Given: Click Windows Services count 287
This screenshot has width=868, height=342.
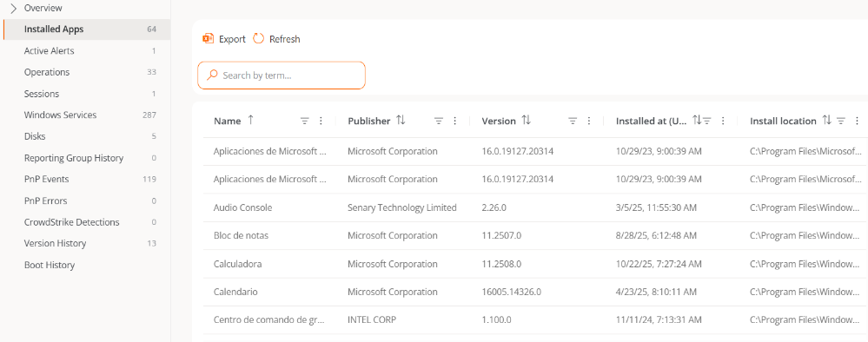Looking at the screenshot, I should click(149, 115).
